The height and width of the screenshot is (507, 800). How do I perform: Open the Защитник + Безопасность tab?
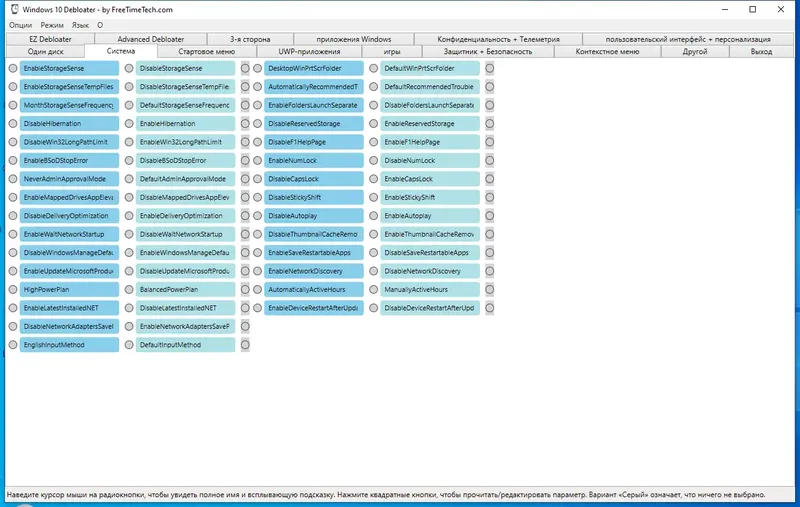point(488,52)
